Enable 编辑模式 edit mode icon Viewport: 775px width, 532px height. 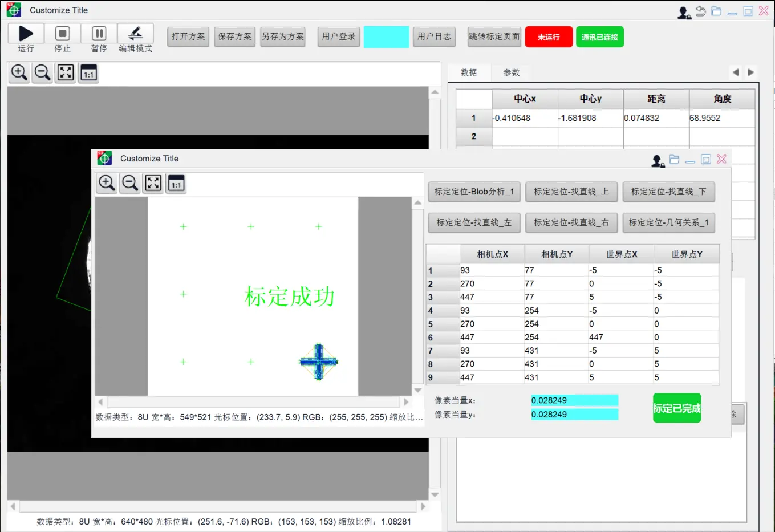click(x=136, y=34)
